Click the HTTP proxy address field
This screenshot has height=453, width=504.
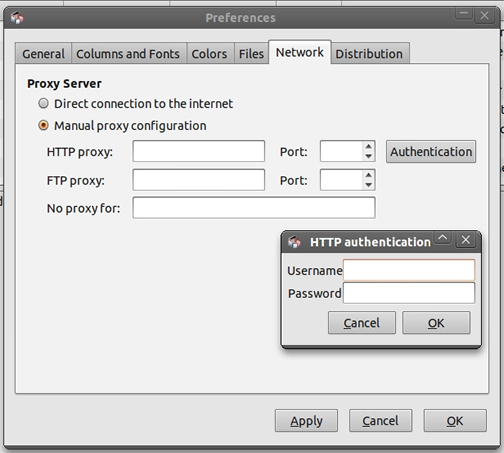click(x=199, y=151)
